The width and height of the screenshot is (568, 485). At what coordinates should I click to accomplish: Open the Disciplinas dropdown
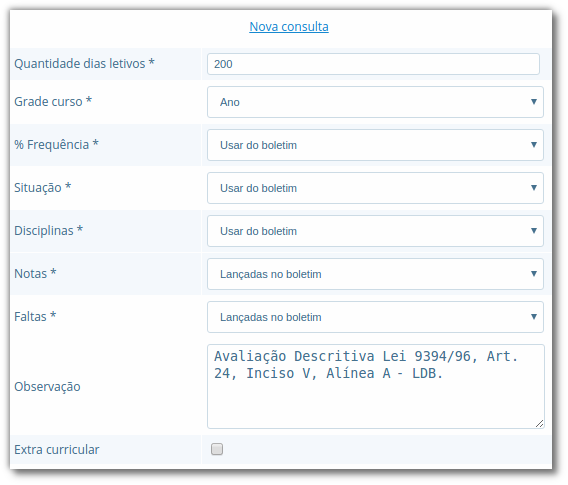[375, 231]
